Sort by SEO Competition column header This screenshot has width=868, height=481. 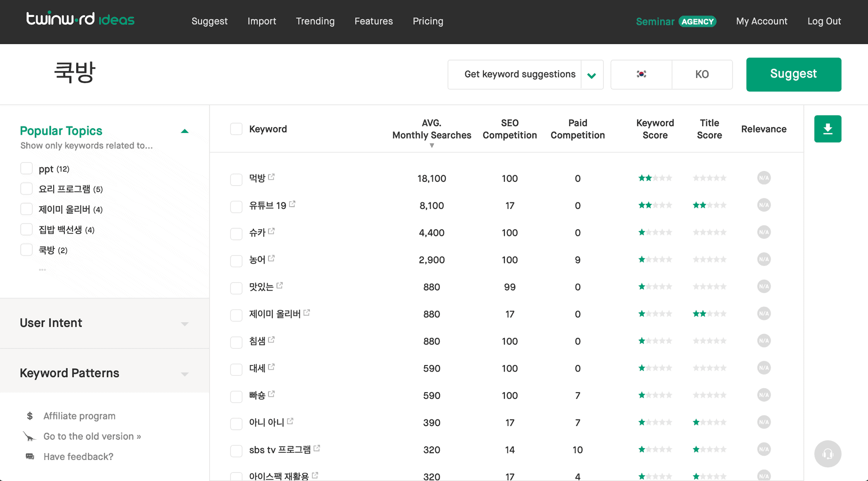510,129
